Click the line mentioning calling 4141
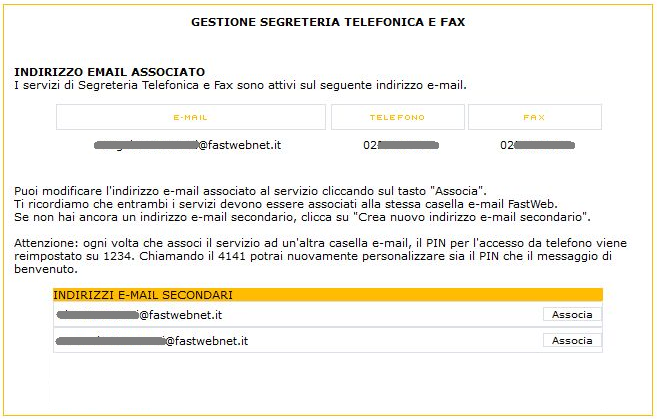Screen dimensions: 657x419 (300, 256)
